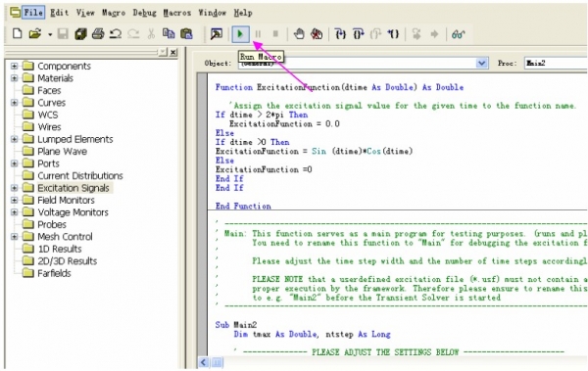Click the Proc field showing Main2

(556, 63)
